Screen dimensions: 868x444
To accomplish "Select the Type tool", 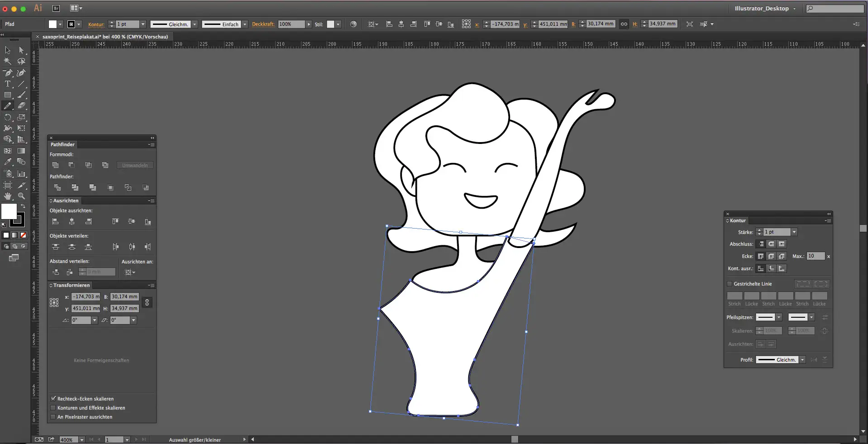I will pyautogui.click(x=8, y=84).
